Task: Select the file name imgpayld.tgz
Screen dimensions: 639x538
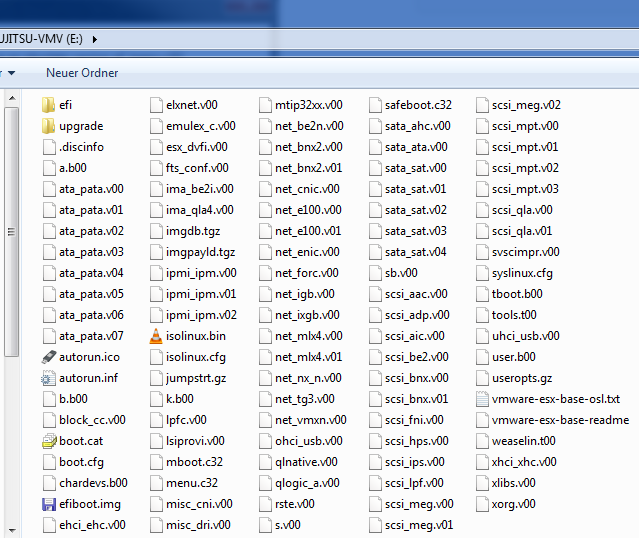Action: 201,252
